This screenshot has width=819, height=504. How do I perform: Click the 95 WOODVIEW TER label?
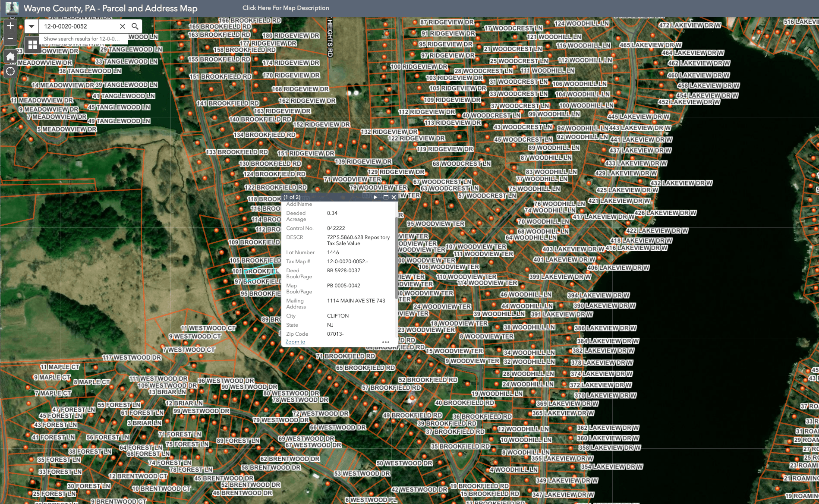[x=436, y=224]
